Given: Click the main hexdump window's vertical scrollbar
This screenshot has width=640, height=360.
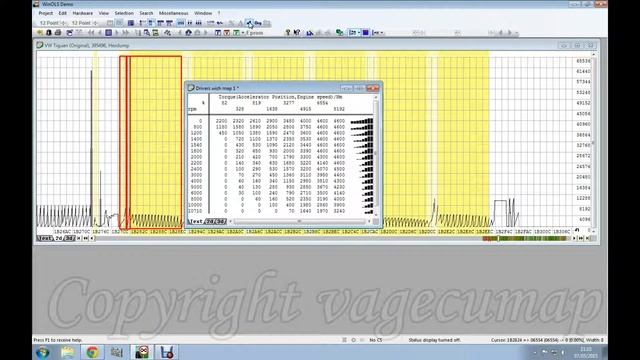Looking at the screenshot, I should click(593, 142).
